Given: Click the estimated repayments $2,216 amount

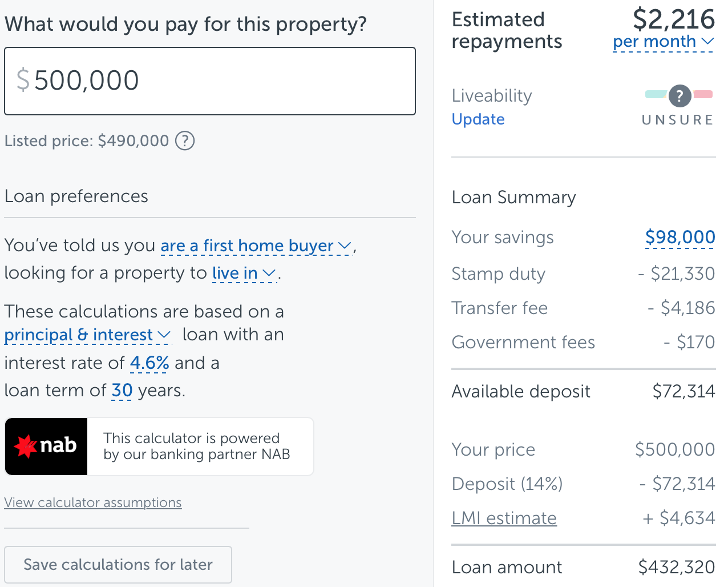Looking at the screenshot, I should tap(673, 19).
